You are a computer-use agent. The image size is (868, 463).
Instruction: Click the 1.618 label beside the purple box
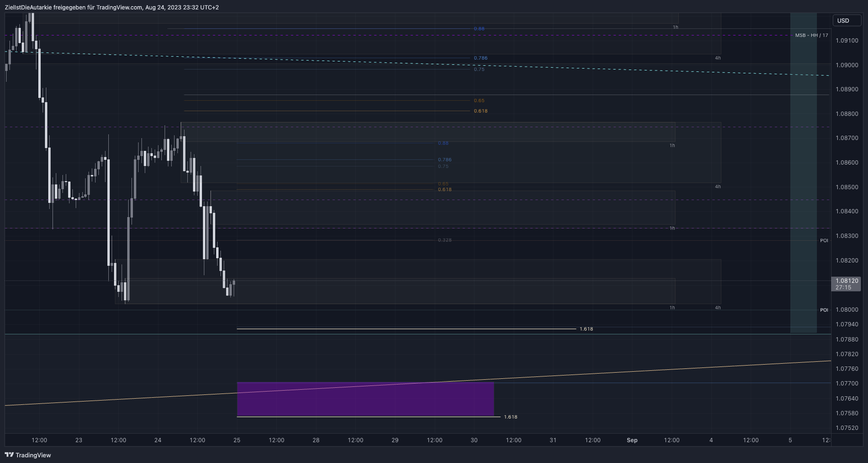[510, 417]
